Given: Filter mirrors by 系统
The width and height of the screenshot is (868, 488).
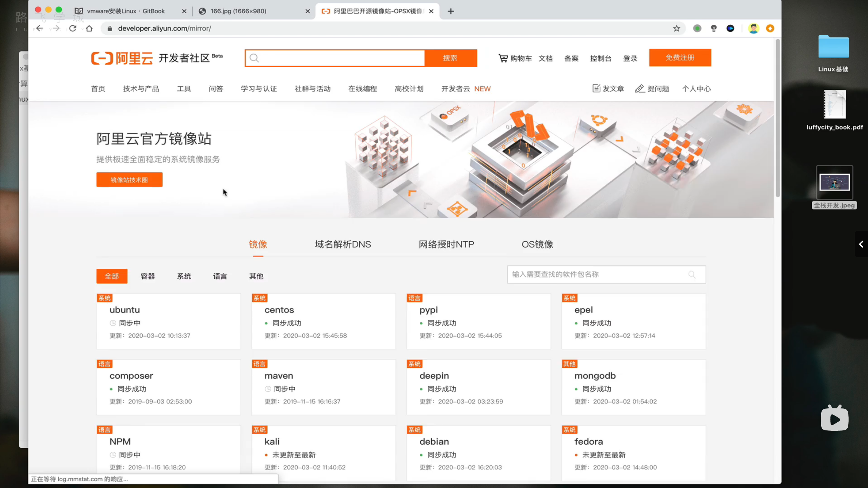Looking at the screenshot, I should (184, 276).
